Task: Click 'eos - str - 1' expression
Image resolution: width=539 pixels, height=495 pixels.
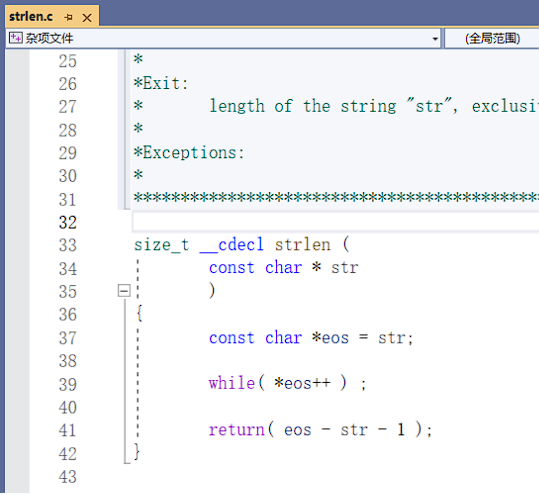Action: (x=344, y=430)
